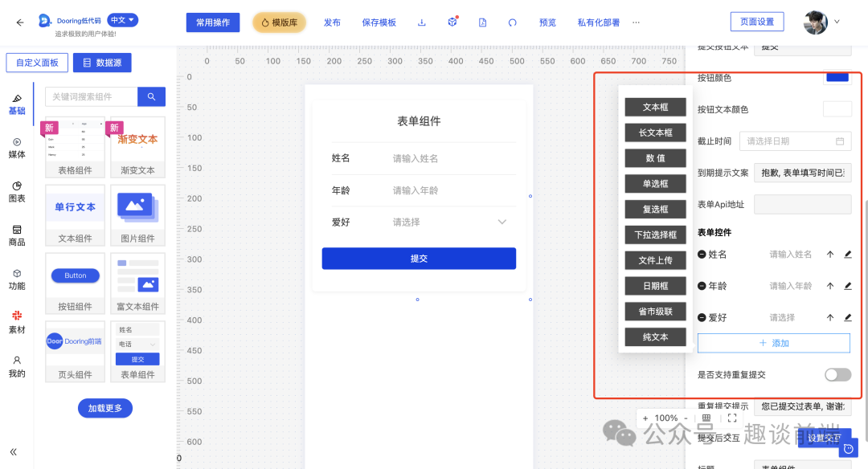Open the 商品 sidebar section
Screen dimensions: 868x469
point(16,236)
